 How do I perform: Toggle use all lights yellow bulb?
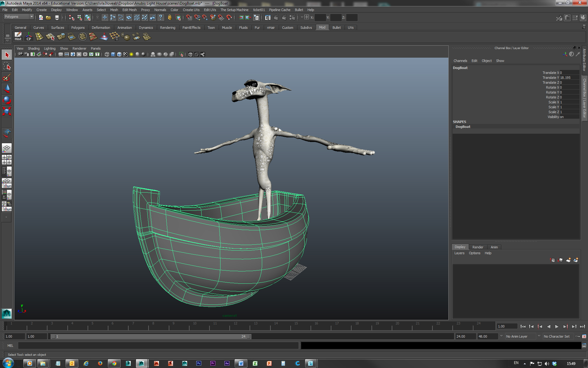(131, 54)
